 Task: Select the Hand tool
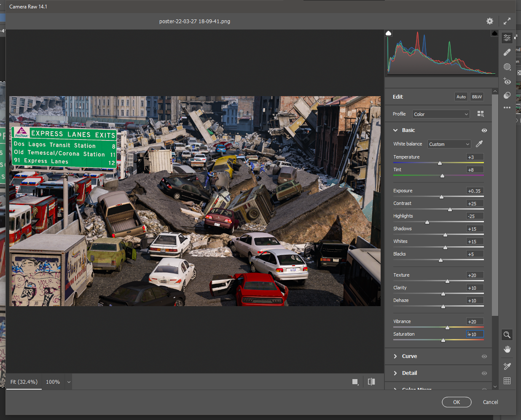(507, 349)
